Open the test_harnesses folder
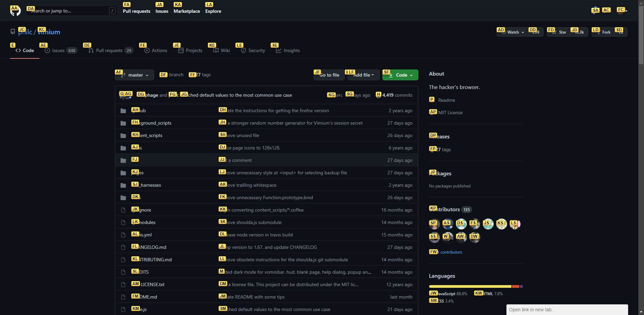 146,185
